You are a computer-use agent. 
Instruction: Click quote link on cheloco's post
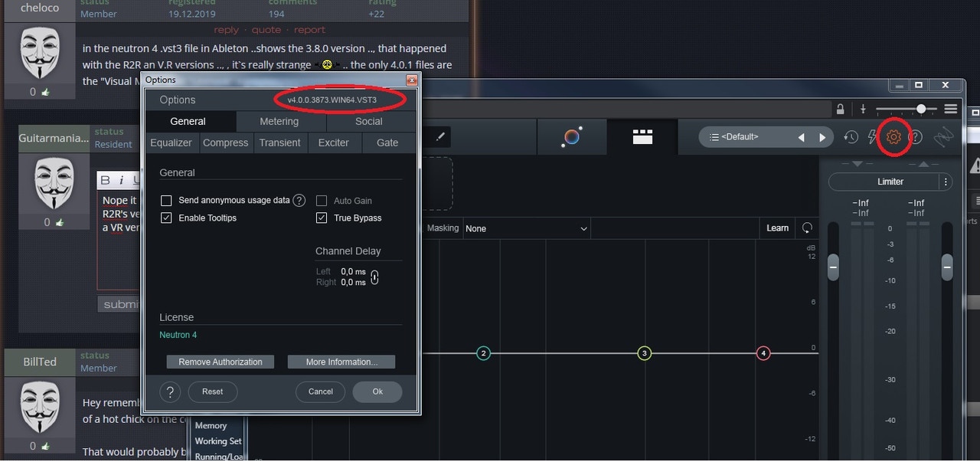click(x=266, y=30)
